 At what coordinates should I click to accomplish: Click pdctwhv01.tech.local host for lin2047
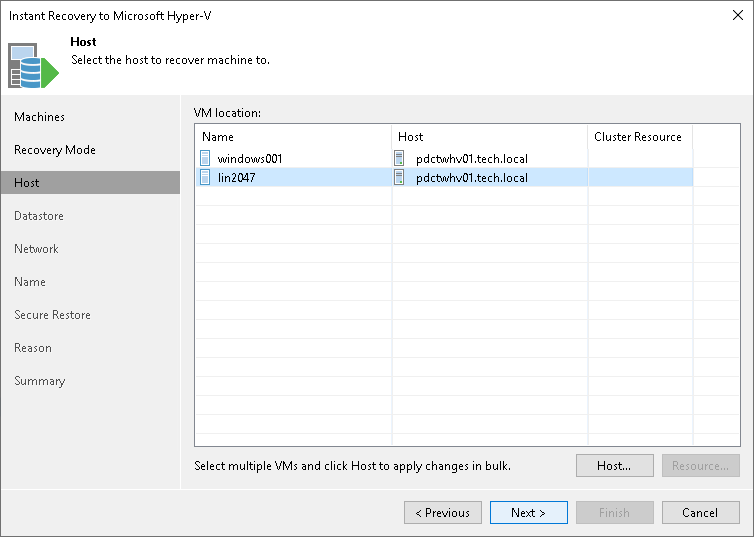coord(472,178)
